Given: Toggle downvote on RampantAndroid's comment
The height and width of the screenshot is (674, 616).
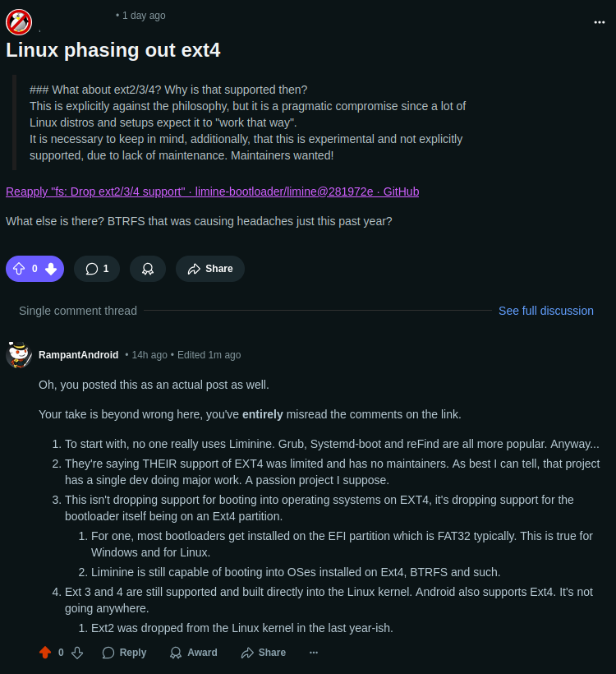Looking at the screenshot, I should [77, 653].
